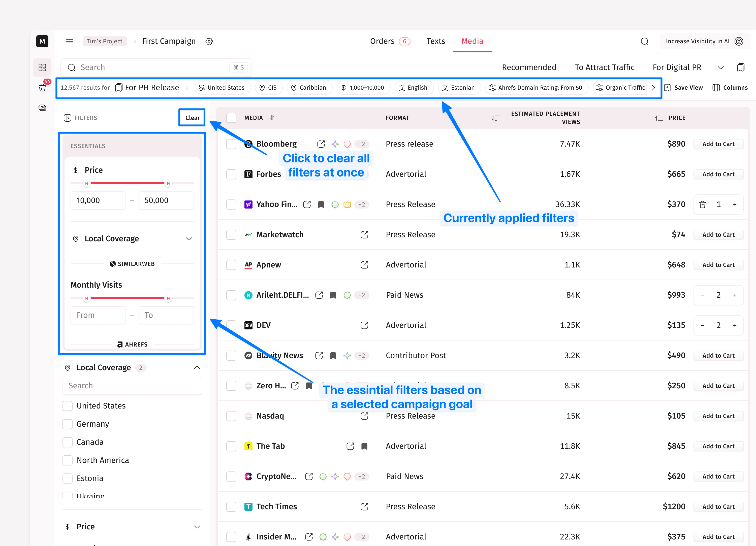The width and height of the screenshot is (756, 546).
Task: Click the top-right search magnifier icon
Action: click(x=644, y=41)
